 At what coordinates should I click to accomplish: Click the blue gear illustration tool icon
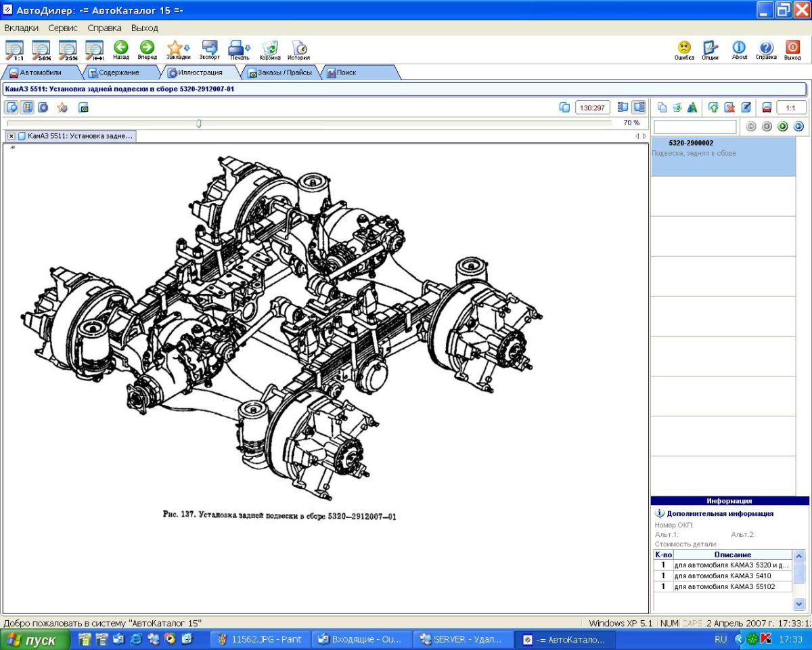point(43,108)
